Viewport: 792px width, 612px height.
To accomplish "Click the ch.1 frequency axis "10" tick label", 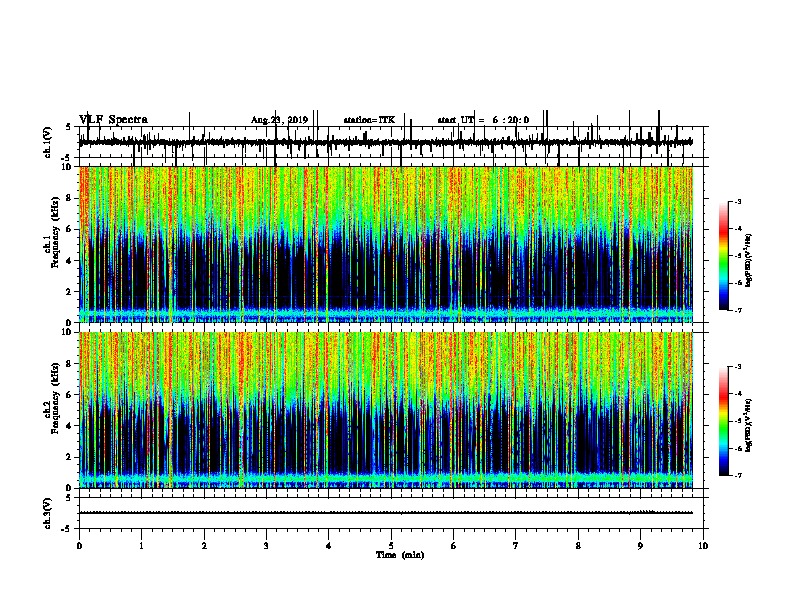I will point(67,167).
